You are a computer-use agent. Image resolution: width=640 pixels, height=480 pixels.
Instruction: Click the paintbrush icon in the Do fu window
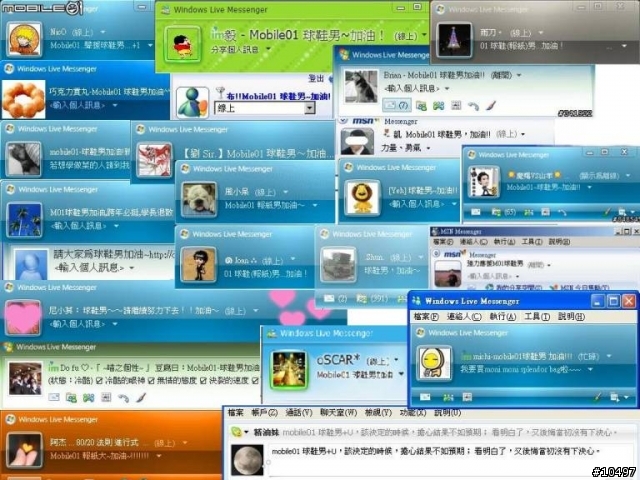(141, 397)
